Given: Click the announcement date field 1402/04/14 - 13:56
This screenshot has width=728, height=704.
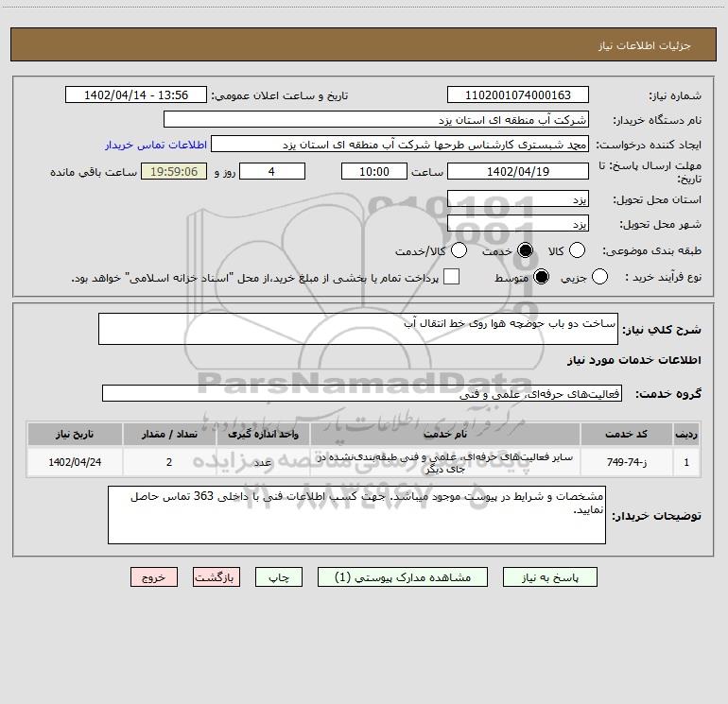Looking at the screenshot, I should pos(136,95).
